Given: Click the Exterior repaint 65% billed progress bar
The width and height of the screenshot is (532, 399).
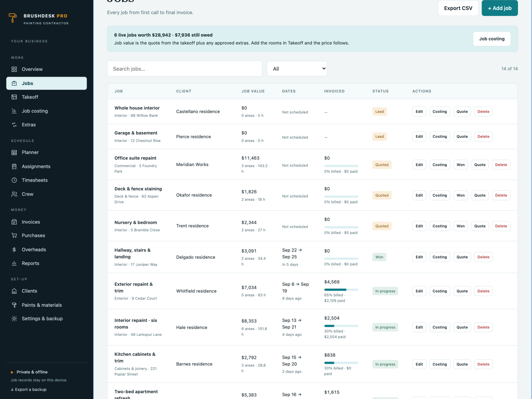Looking at the screenshot, I should tap(341, 290).
